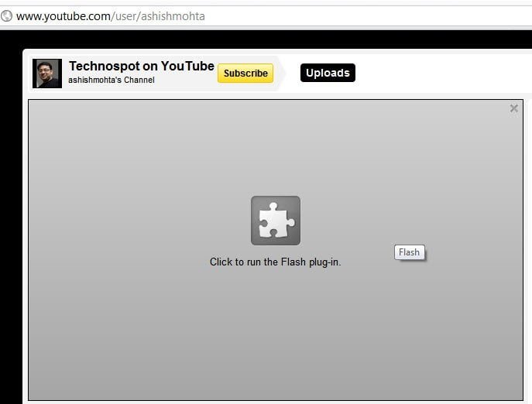
Task: Close the blocked plug-in panel with X
Action: (513, 108)
